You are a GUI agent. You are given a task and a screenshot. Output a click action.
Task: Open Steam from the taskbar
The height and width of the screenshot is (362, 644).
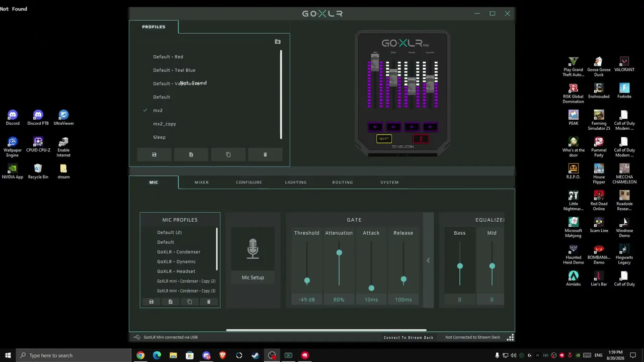[x=256, y=355]
